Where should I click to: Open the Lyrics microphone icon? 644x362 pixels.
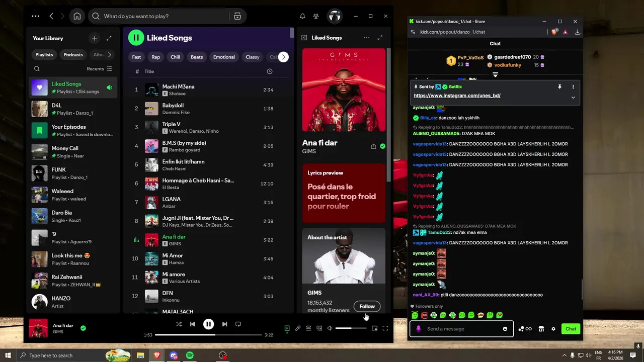click(x=298, y=328)
